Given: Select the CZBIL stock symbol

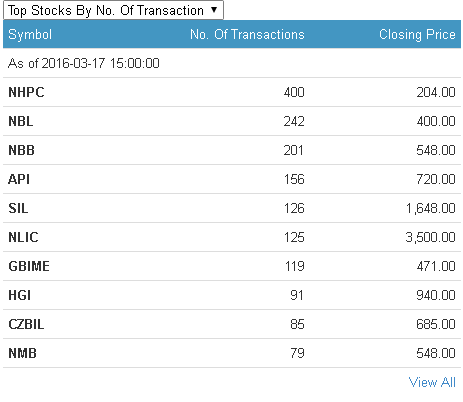Looking at the screenshot, I should coord(26,324).
